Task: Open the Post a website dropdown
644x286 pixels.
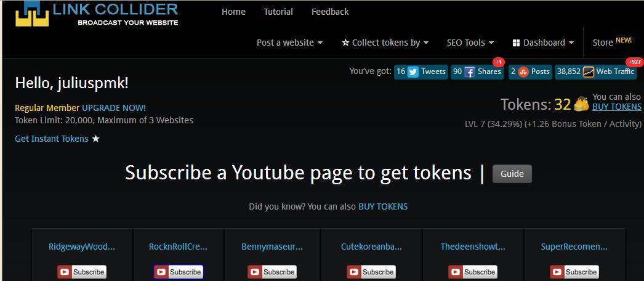Action: click(289, 43)
